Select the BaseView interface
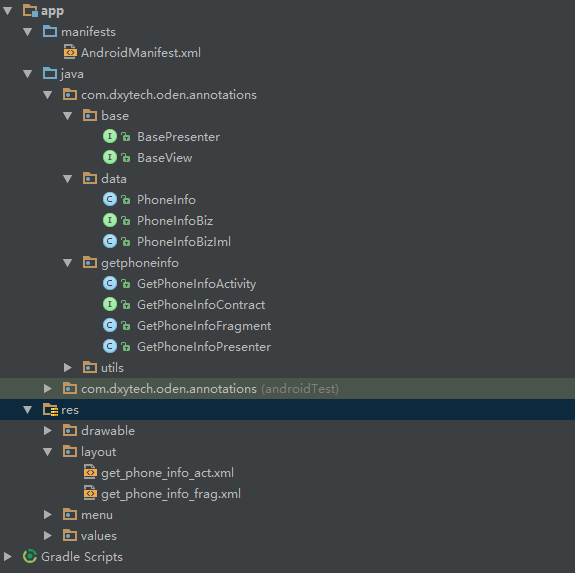Image resolution: width=575 pixels, height=573 pixels. pyautogui.click(x=165, y=158)
